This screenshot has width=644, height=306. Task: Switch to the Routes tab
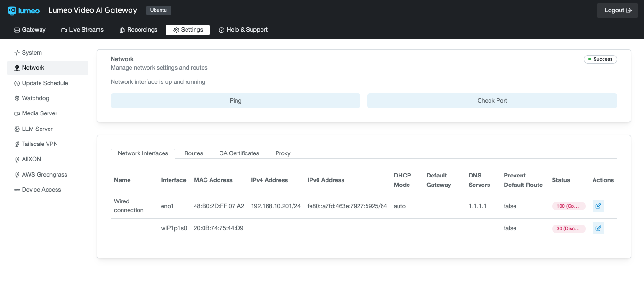click(x=194, y=153)
